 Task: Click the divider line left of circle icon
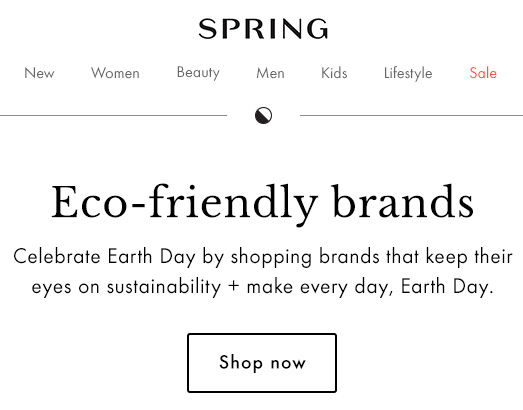[113, 115]
